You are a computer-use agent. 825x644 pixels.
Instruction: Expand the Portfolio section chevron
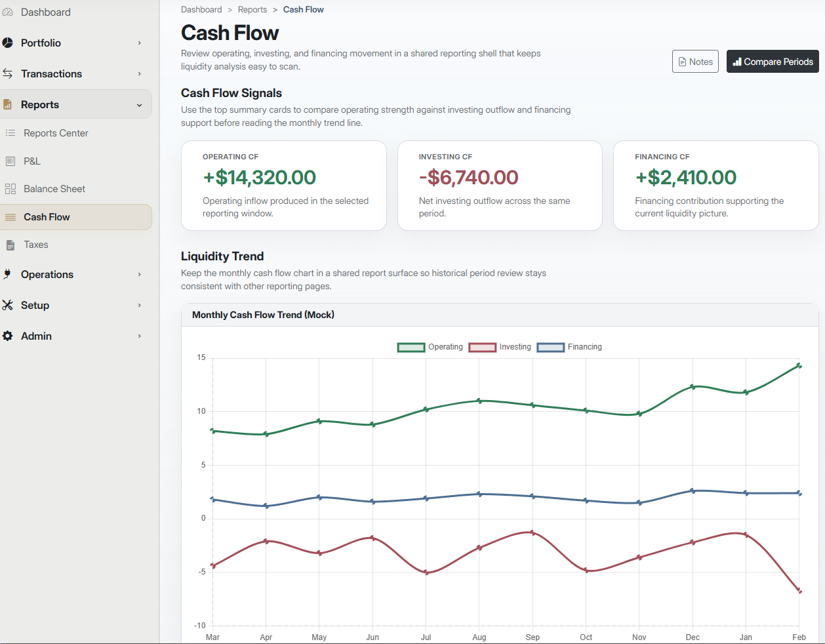[x=139, y=43]
